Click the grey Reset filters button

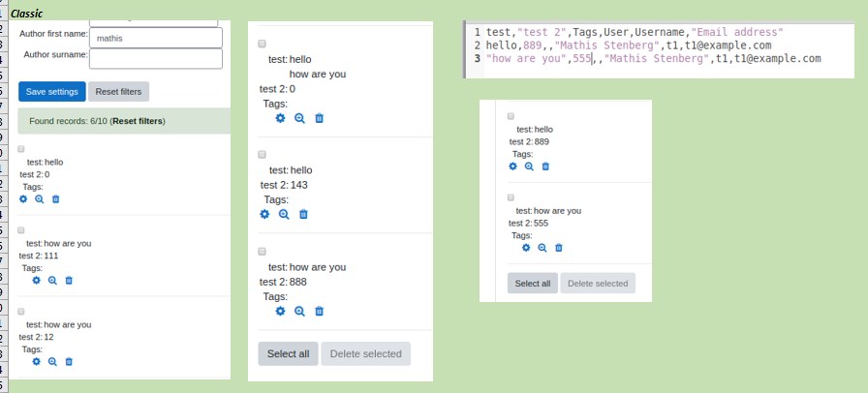118,92
